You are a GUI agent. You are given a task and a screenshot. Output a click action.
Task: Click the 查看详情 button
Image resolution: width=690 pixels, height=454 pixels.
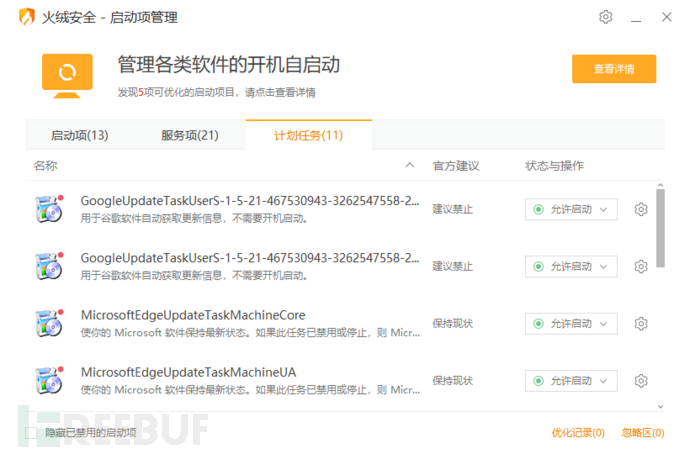614,69
